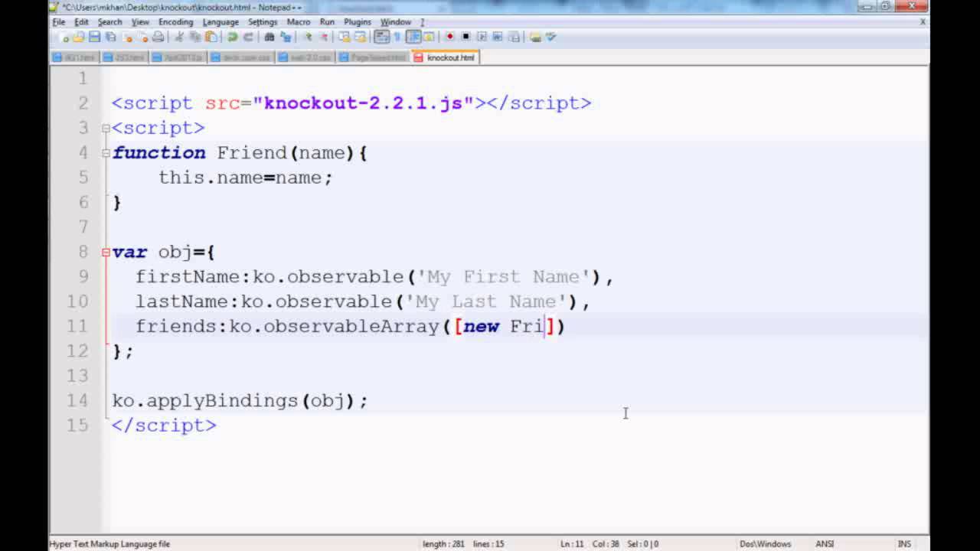Image resolution: width=980 pixels, height=551 pixels.
Task: Open the Run menu
Action: pos(327,22)
